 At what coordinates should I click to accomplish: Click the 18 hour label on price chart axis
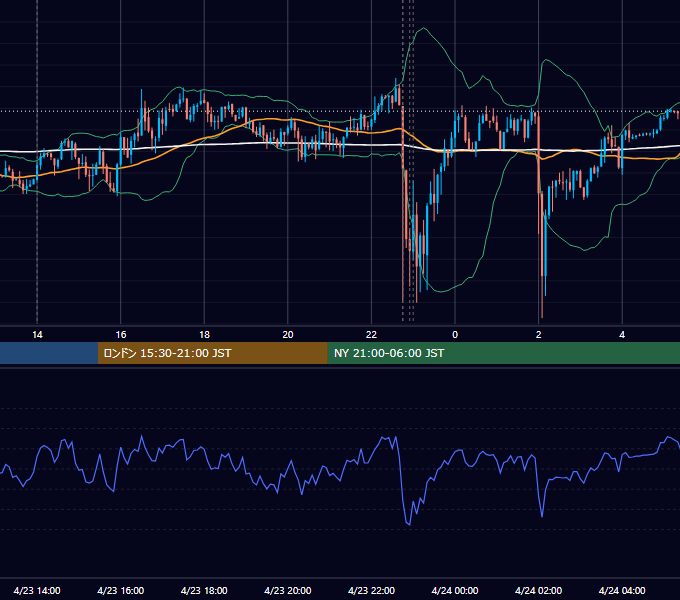(204, 335)
